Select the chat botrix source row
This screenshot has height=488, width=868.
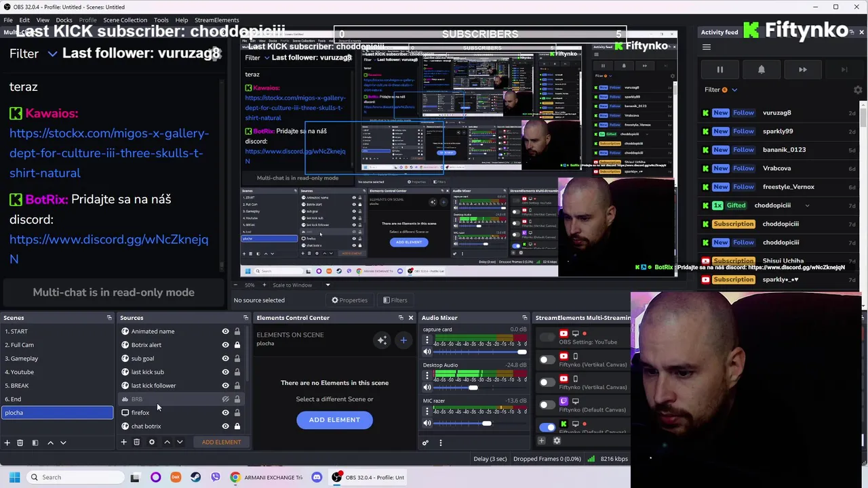[181, 426]
